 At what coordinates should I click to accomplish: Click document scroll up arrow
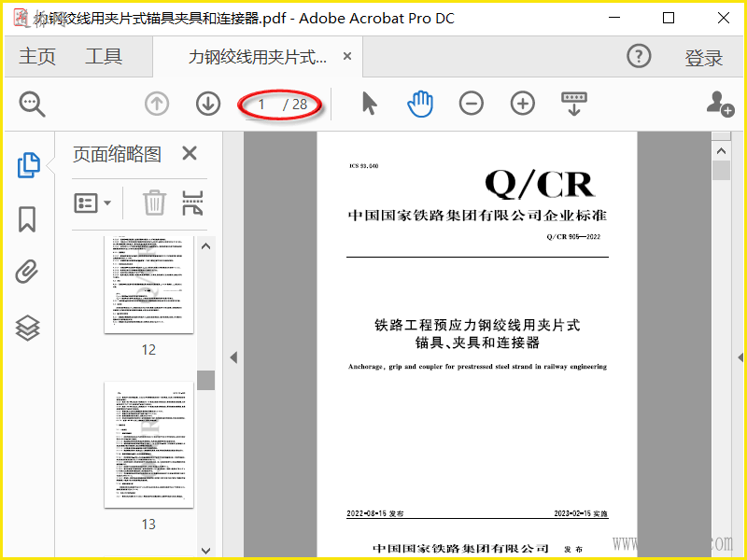(721, 151)
